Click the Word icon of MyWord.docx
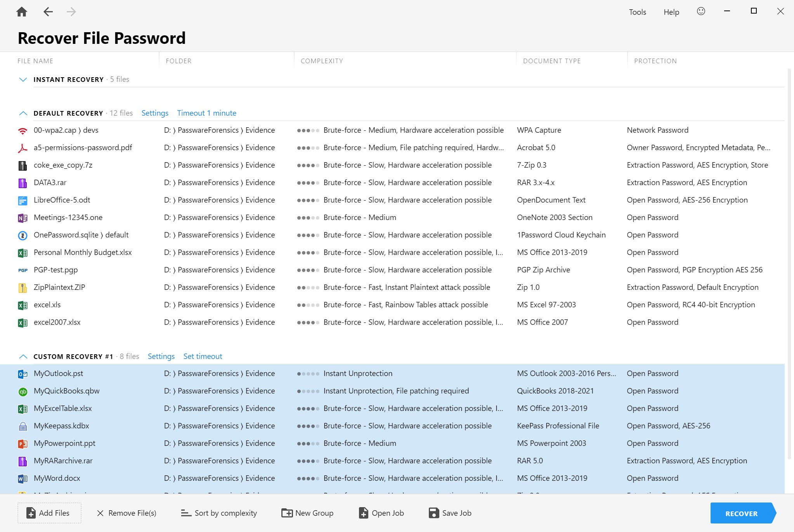The width and height of the screenshot is (794, 532). tap(23, 479)
